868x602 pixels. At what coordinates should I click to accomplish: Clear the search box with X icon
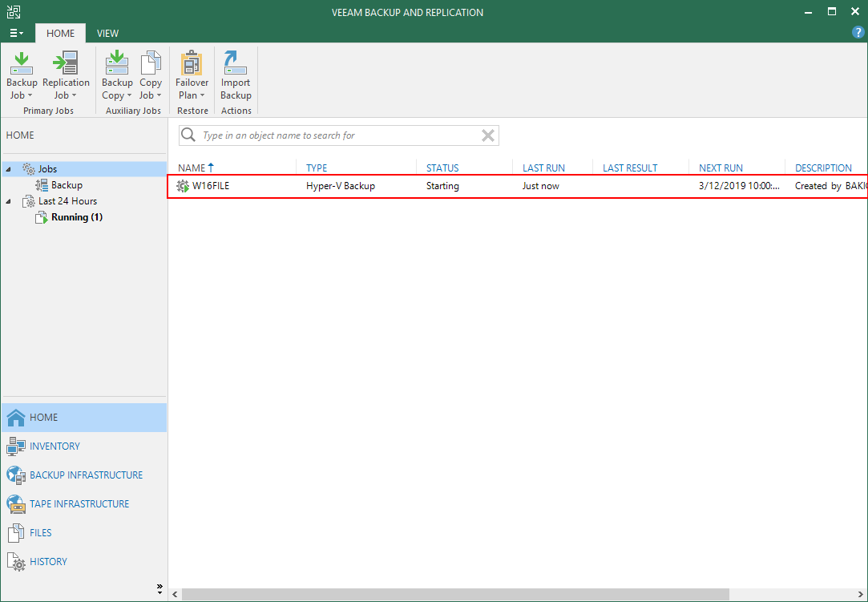click(x=487, y=135)
